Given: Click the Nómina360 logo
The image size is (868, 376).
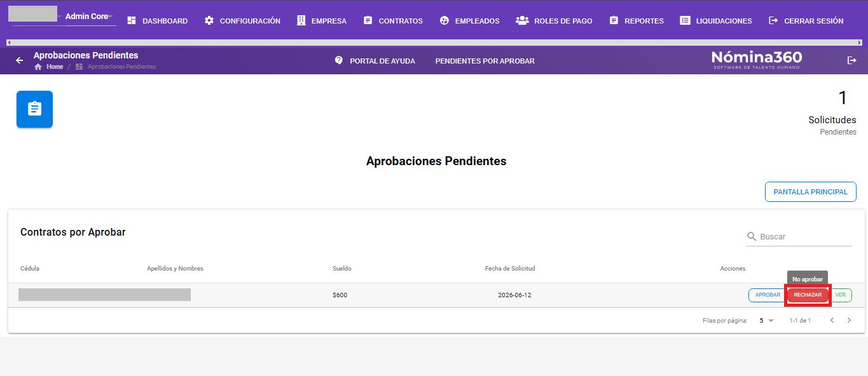Looking at the screenshot, I should pyautogui.click(x=757, y=60).
